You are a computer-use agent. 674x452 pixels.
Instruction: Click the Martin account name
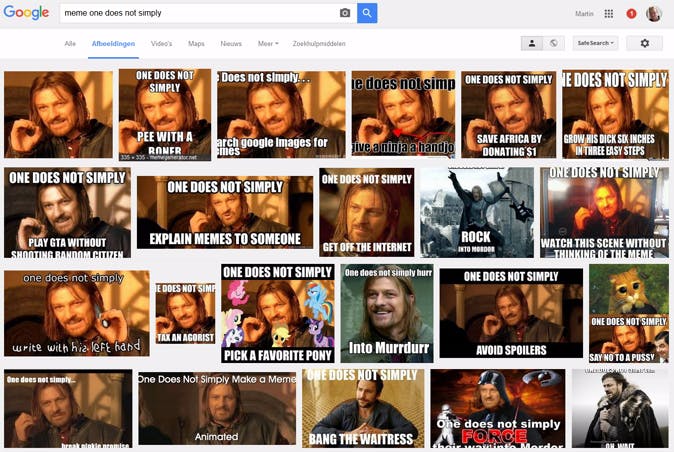point(584,14)
